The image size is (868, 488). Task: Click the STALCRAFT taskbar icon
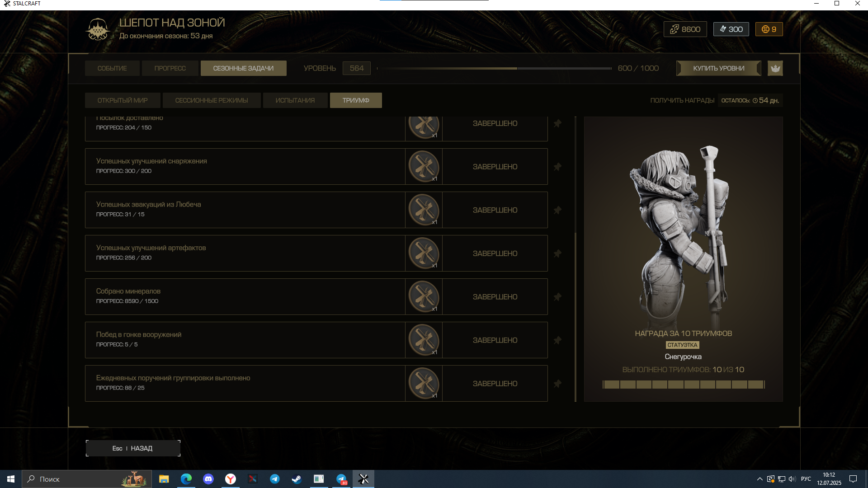pyautogui.click(x=363, y=479)
